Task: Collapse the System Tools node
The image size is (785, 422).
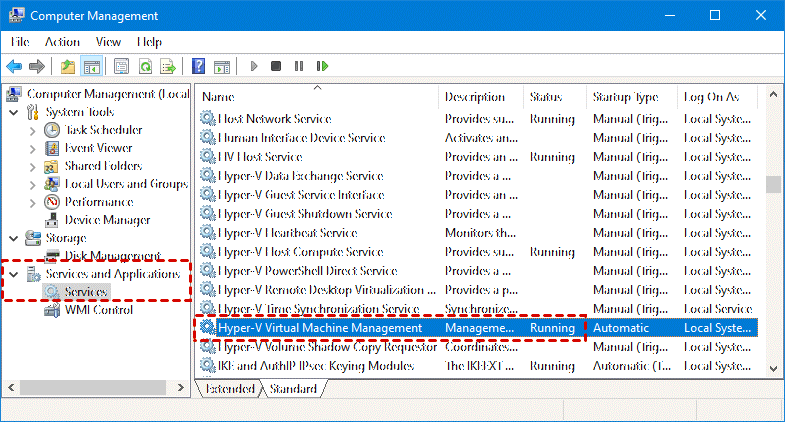Action: pos(14,113)
